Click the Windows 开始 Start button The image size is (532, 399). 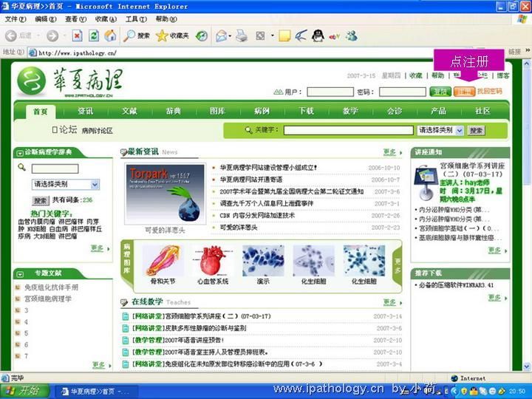25,391
